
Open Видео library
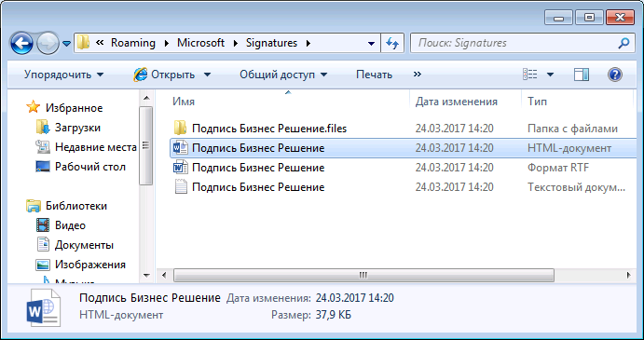70,225
